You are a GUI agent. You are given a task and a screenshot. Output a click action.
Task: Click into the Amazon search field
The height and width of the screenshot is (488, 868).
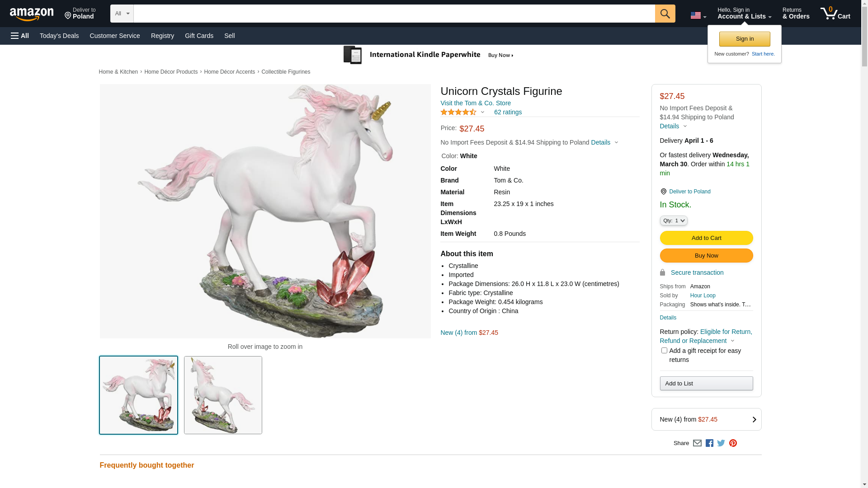tap(394, 14)
